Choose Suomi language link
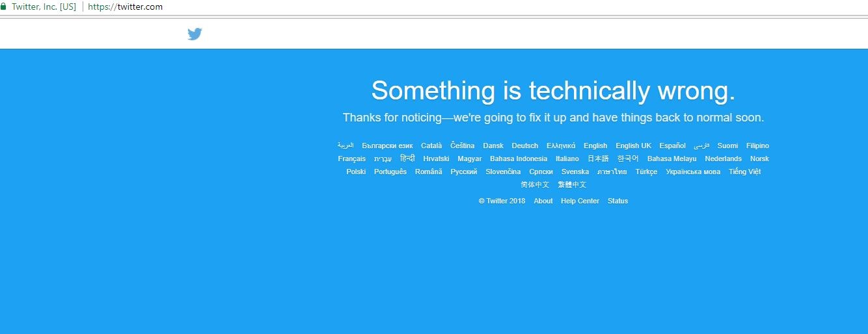Image resolution: width=868 pixels, height=334 pixels. tap(727, 146)
